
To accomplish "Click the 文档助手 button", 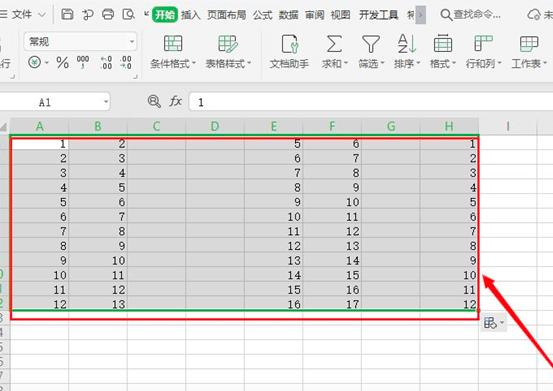I will tap(289, 51).
